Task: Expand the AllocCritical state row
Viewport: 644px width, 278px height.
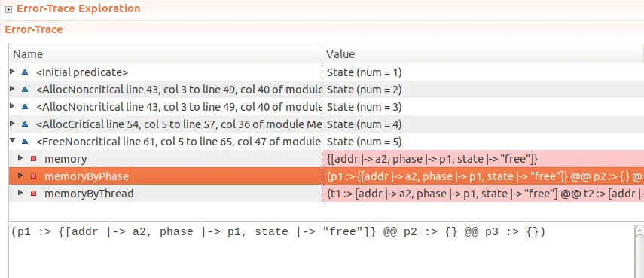Action: 12,124
